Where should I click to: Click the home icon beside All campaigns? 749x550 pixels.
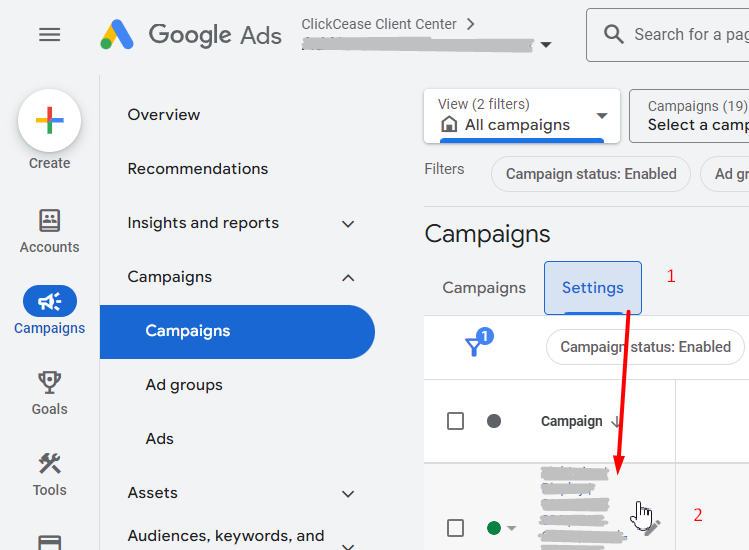pyautogui.click(x=449, y=124)
